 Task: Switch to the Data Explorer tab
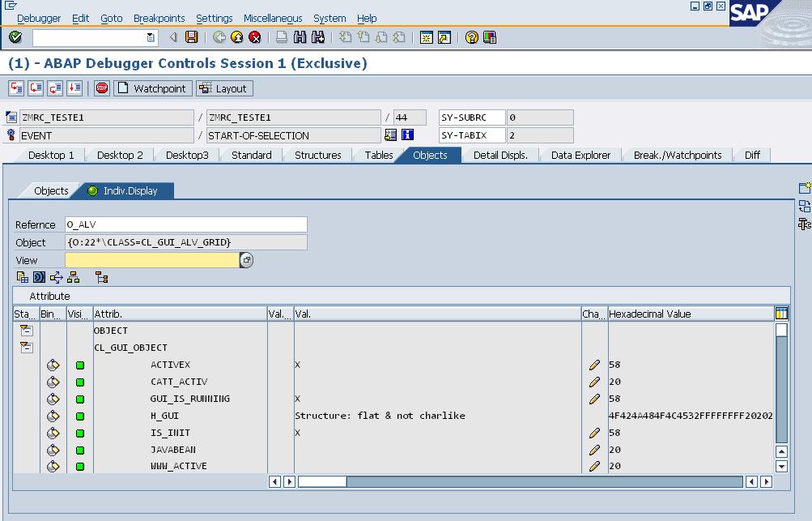point(580,155)
